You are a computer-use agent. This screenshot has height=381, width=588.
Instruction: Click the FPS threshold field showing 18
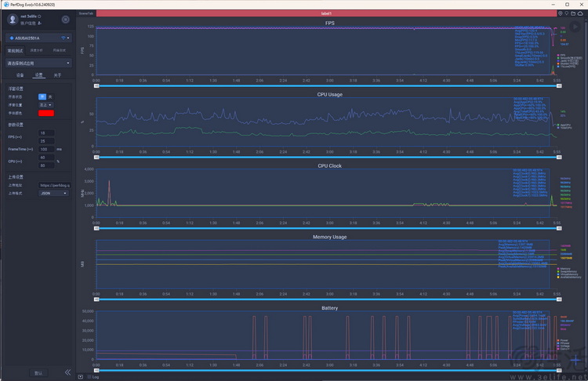pos(46,133)
